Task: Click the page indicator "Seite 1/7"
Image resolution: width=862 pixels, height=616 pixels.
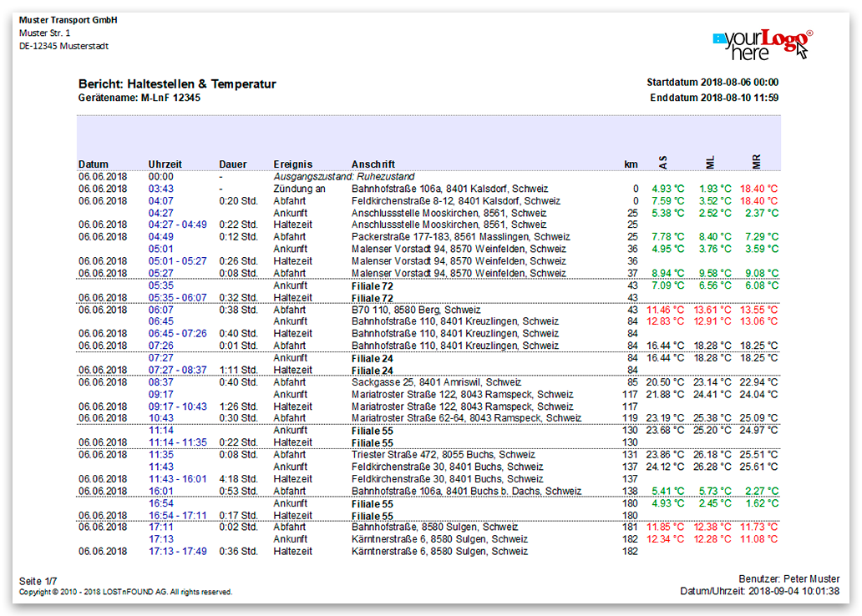Action: (x=38, y=582)
